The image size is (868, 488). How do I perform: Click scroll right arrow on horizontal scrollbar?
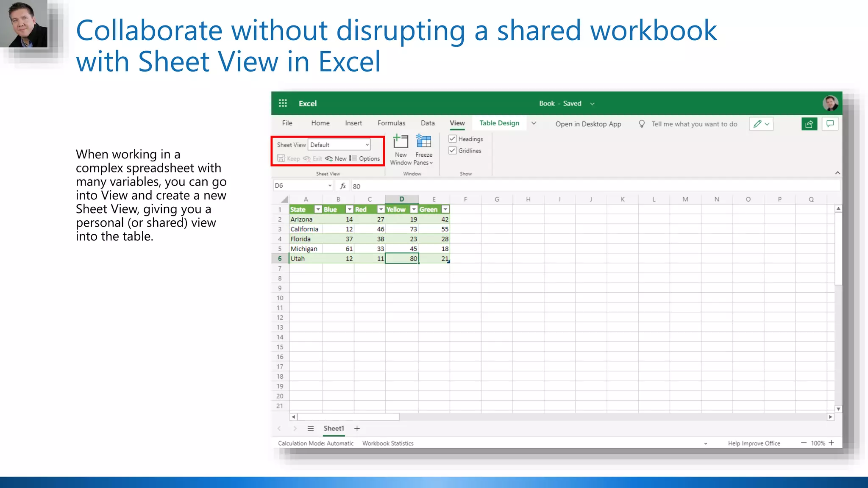(831, 417)
